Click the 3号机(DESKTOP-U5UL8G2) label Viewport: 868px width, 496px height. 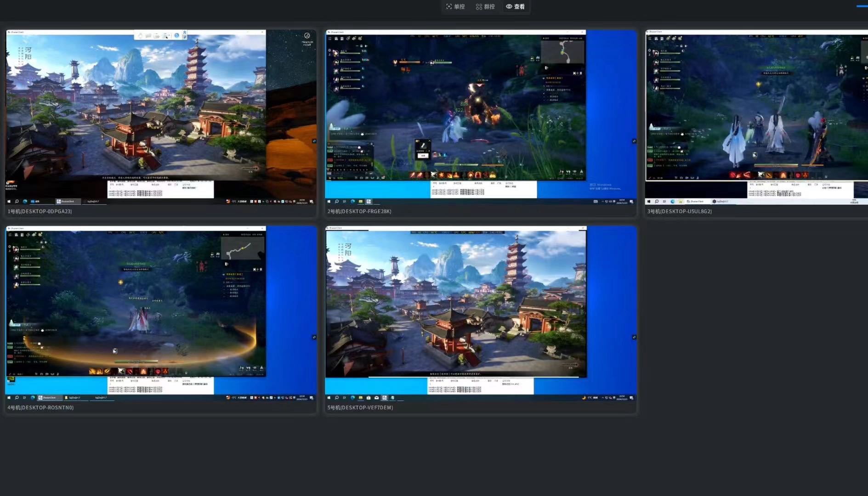pyautogui.click(x=679, y=211)
